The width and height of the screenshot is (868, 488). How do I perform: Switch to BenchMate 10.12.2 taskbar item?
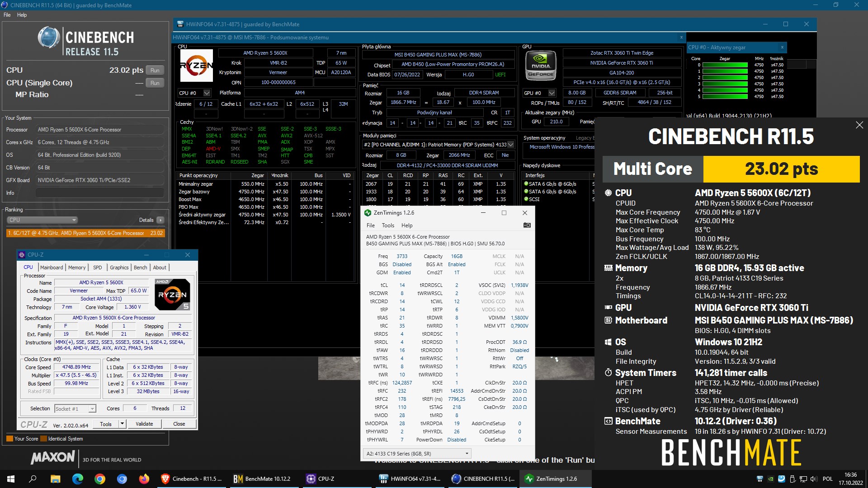click(x=264, y=479)
